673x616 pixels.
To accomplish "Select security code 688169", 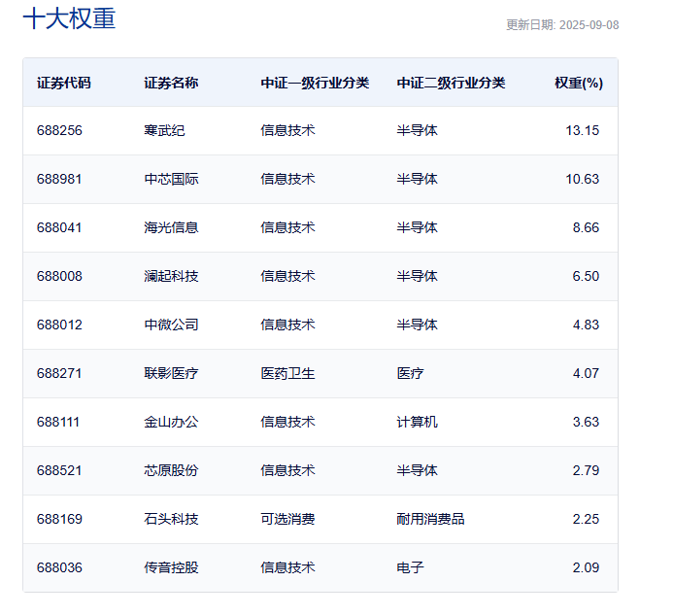I will [59, 519].
